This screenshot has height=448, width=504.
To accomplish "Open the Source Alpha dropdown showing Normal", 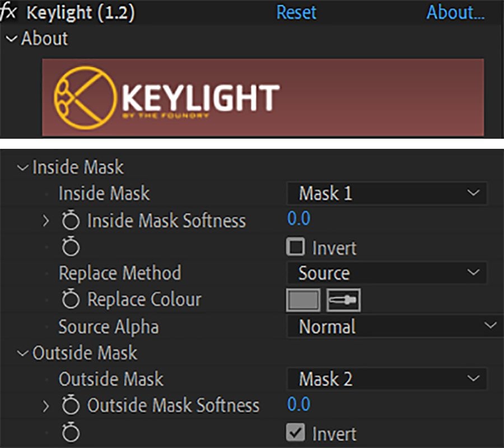I will [395, 326].
